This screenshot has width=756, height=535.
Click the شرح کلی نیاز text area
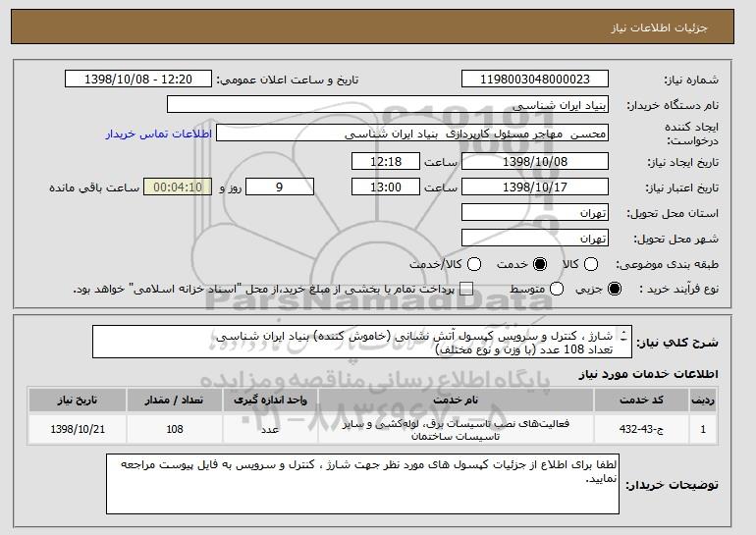coord(362,342)
